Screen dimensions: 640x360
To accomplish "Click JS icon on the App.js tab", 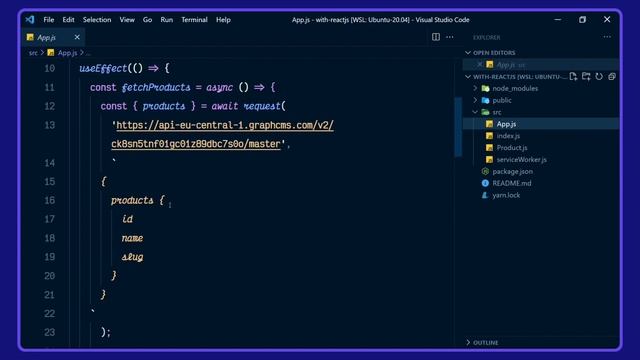I will (30, 37).
